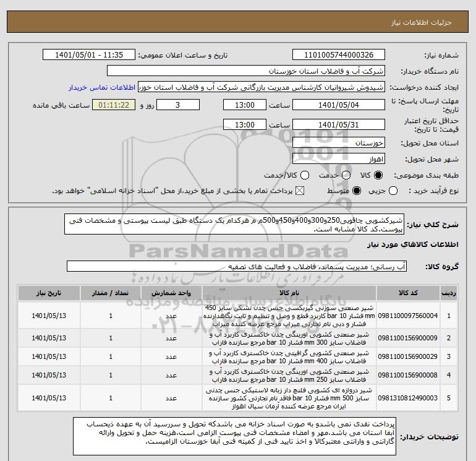Viewport: 476px width, 461px height.
Task: Click the ردیف column header
Action: pos(449,293)
